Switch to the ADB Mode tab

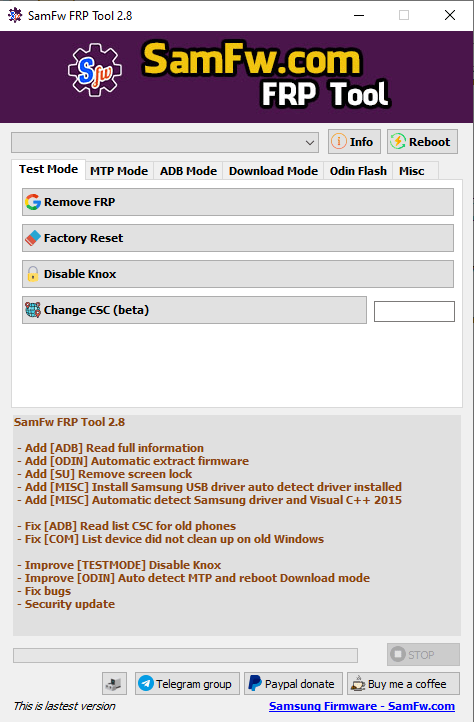click(188, 171)
